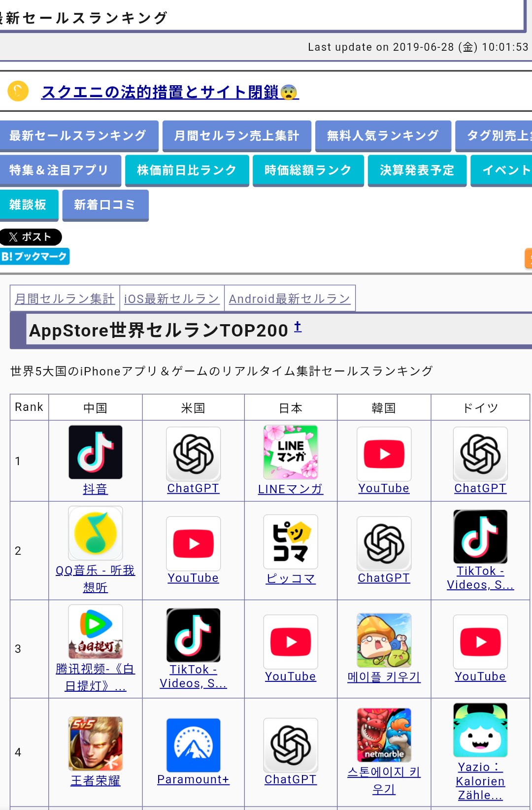The width and height of the screenshot is (532, 810).
Task: Click the X ポスト share button
Action: (31, 237)
